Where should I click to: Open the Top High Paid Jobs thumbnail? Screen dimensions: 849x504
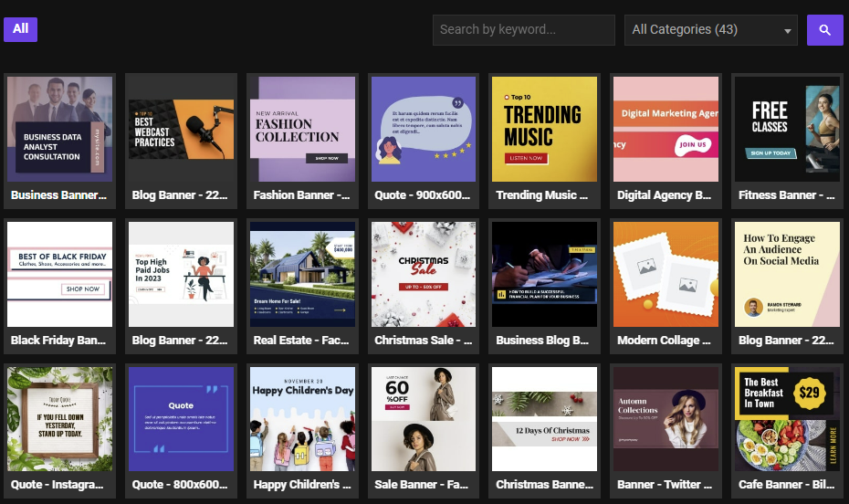click(x=181, y=274)
